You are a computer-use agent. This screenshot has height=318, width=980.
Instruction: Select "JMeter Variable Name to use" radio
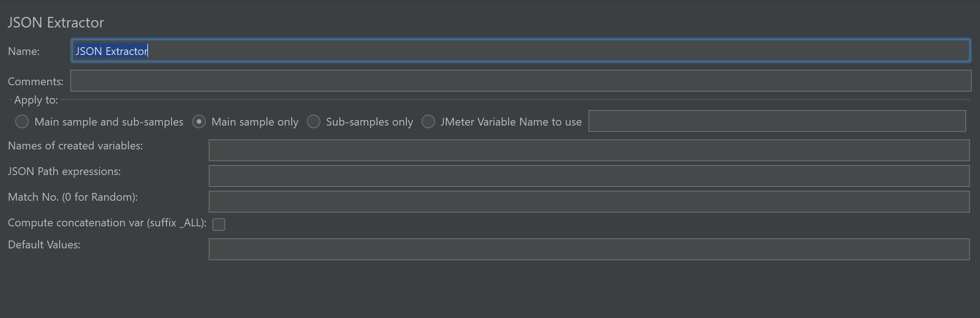pyautogui.click(x=428, y=122)
